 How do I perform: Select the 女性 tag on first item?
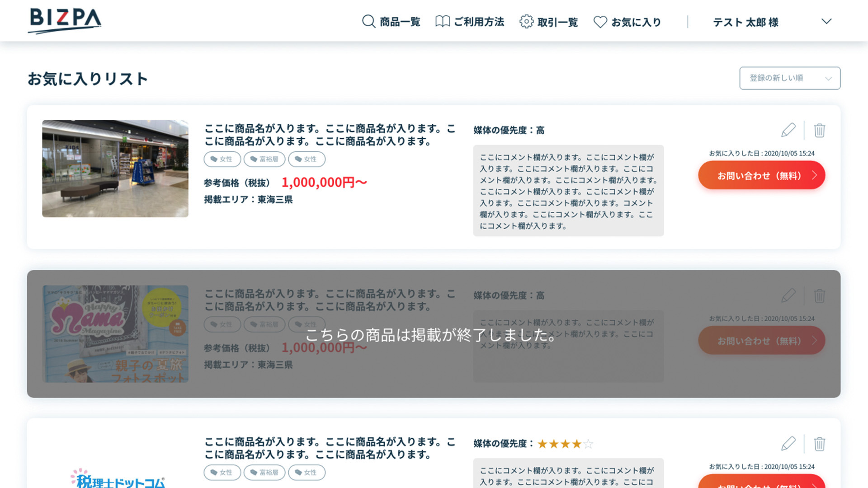click(x=222, y=159)
